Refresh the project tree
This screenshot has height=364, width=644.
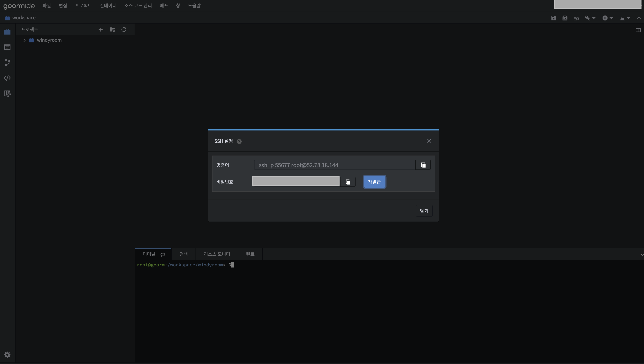click(x=124, y=30)
